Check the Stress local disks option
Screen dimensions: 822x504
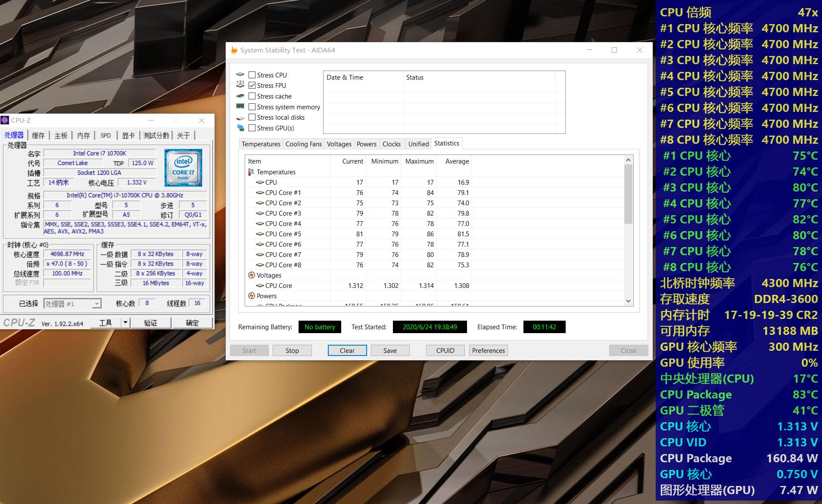(x=252, y=117)
